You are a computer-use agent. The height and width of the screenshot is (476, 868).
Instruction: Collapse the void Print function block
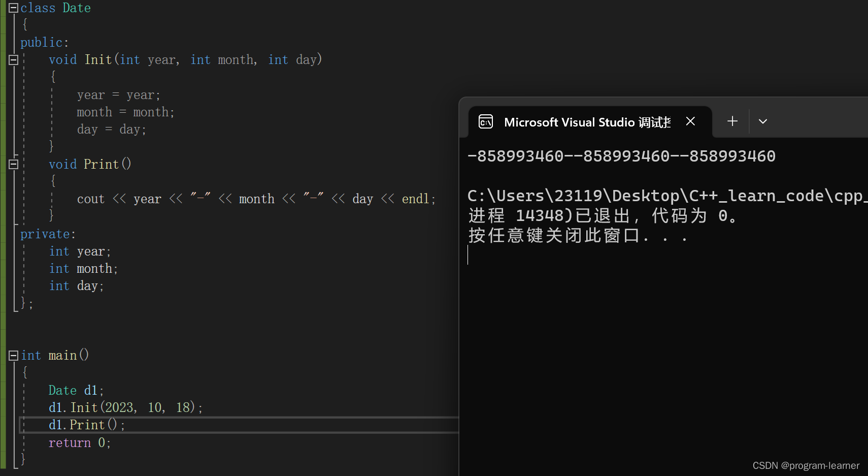coord(14,164)
